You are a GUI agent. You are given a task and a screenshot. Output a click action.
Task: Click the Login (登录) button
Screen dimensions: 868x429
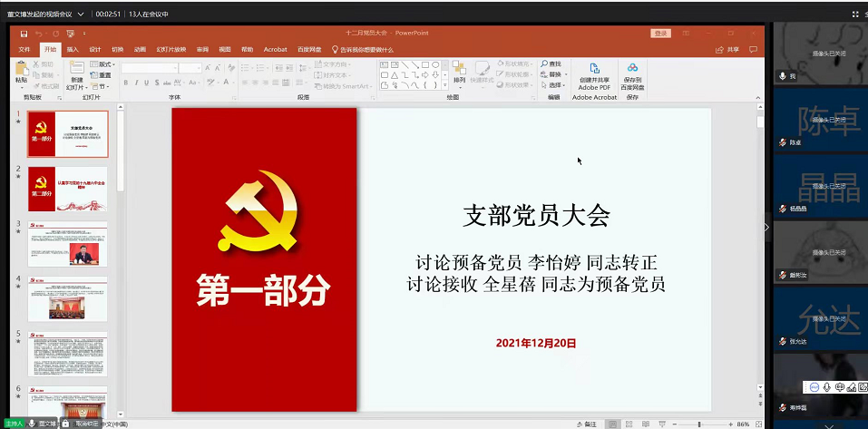661,34
